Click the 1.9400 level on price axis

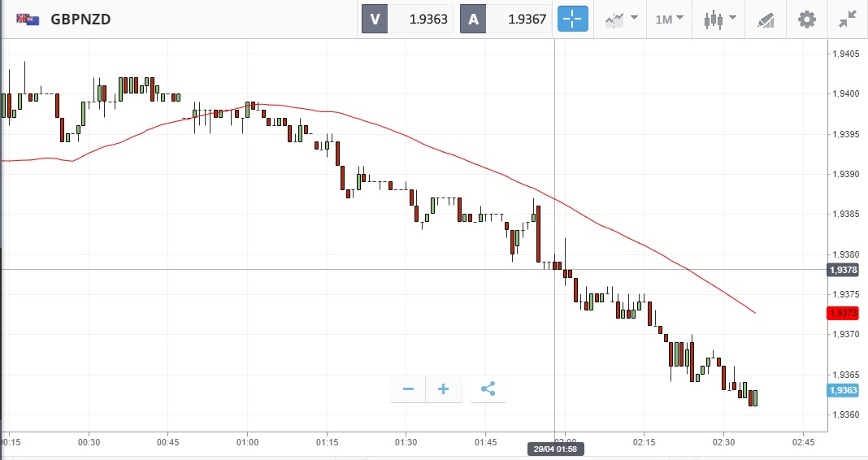click(845, 94)
